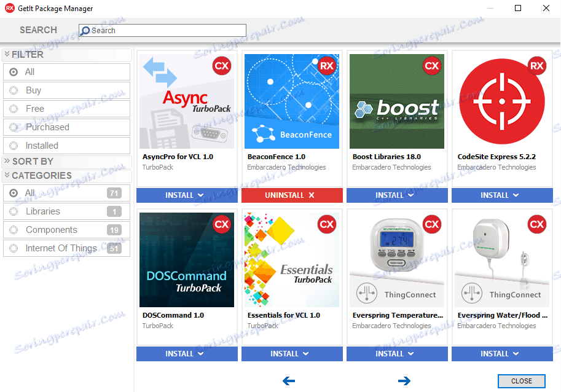Select the Installed filter option
This screenshot has height=392, width=561.
[66, 146]
